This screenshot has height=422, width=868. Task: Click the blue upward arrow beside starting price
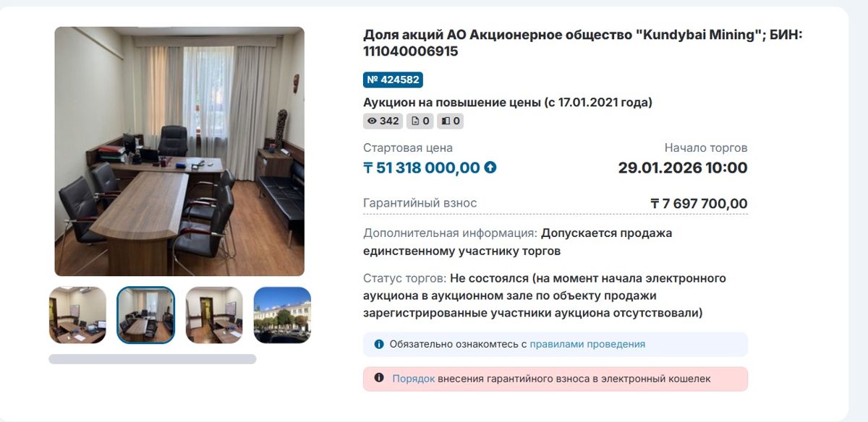(x=490, y=166)
